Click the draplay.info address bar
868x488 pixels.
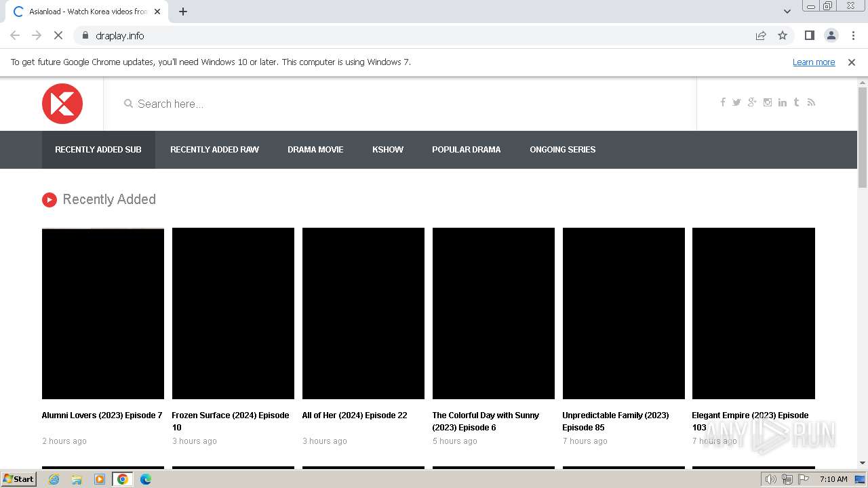tap(414, 36)
